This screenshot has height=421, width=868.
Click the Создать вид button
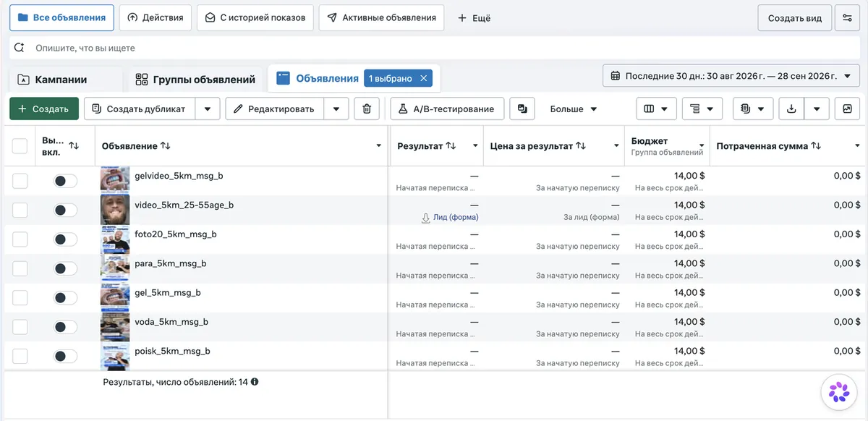point(794,18)
